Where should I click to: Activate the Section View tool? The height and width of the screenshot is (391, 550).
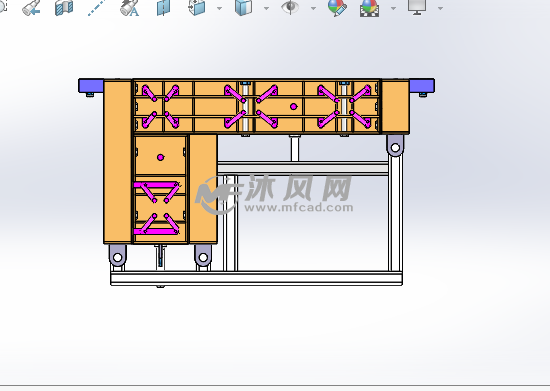tap(64, 8)
